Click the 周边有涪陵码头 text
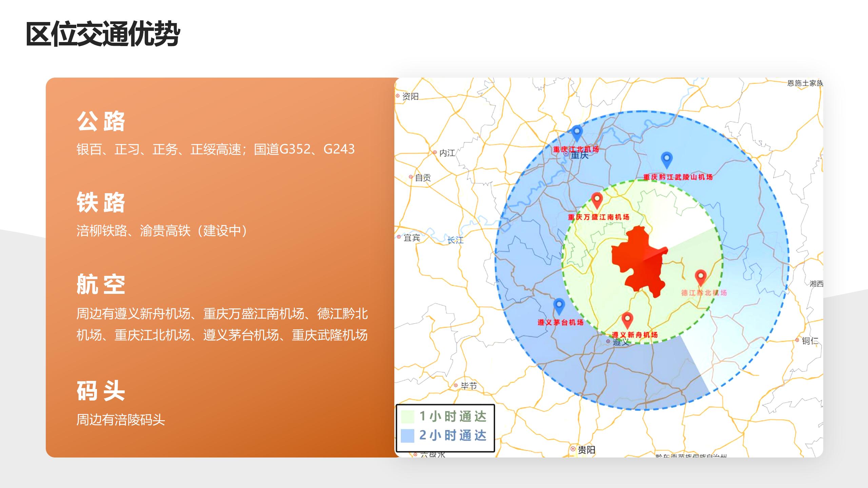 (x=120, y=420)
